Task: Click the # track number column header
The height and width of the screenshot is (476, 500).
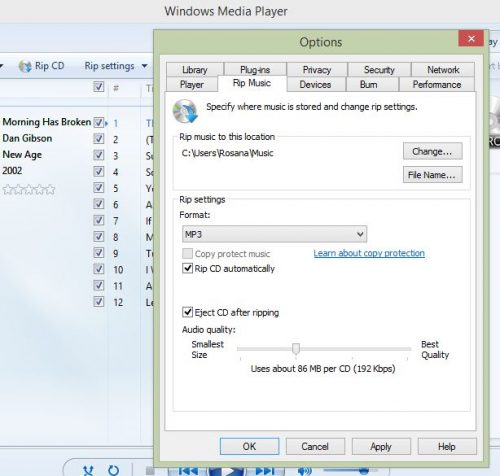Action: coord(116,88)
